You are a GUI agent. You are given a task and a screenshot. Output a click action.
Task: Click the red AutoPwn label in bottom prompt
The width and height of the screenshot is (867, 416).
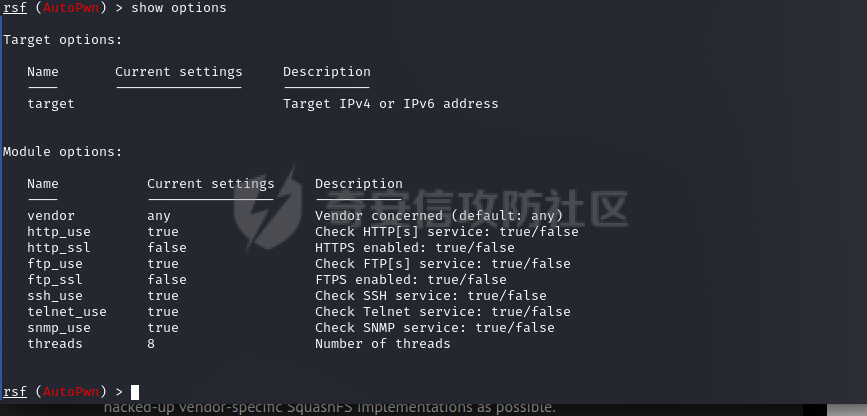click(x=71, y=392)
